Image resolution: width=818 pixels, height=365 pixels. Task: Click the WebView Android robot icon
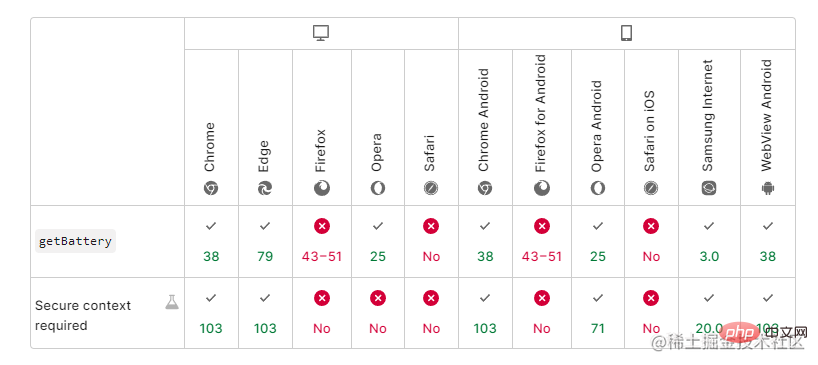click(x=768, y=188)
